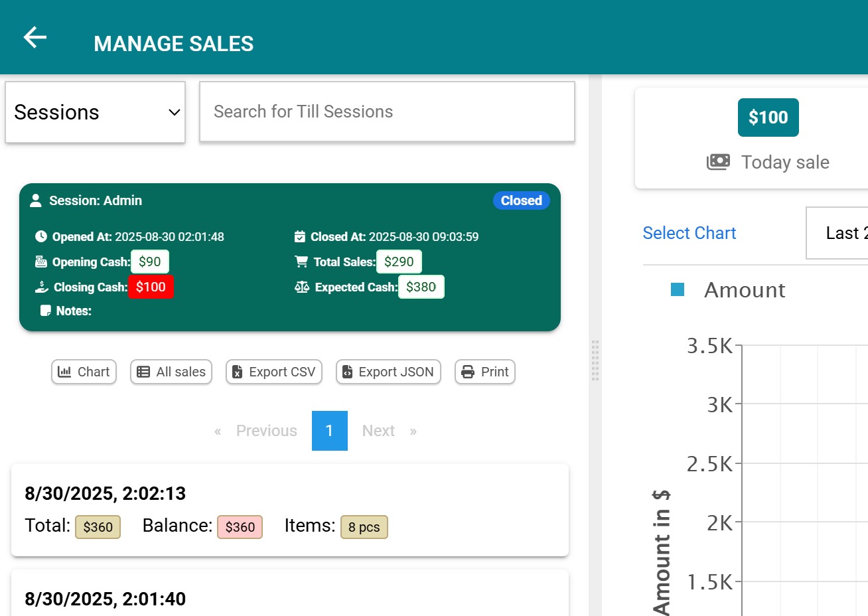Click the sticky note icon beside Notes
The height and width of the screenshot is (616, 868).
(x=46, y=311)
